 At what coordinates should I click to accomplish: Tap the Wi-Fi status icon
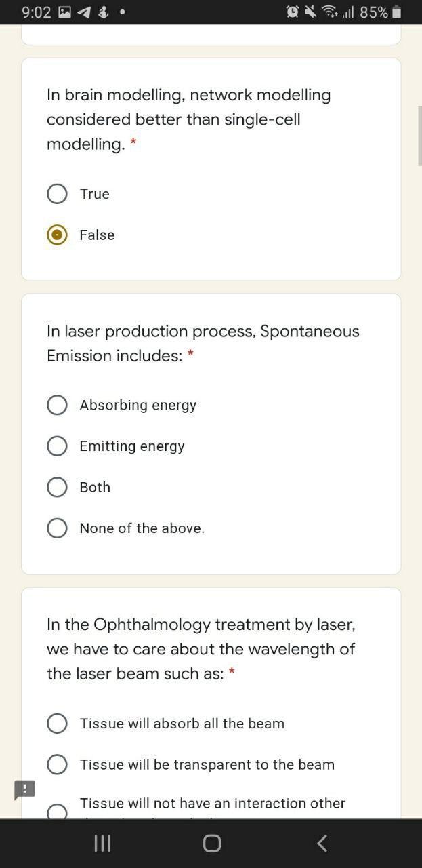tap(329, 12)
